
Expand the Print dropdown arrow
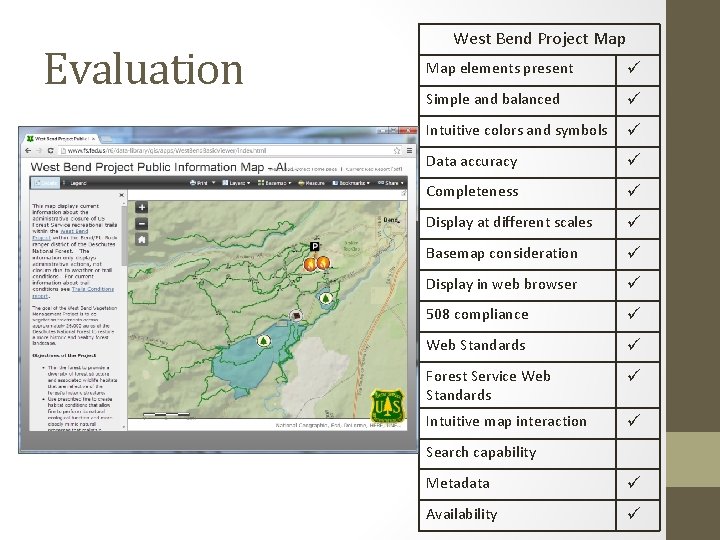(x=214, y=183)
